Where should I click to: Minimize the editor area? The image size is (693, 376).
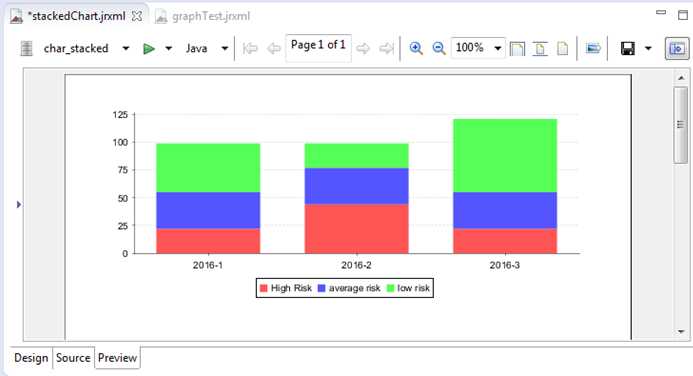pyautogui.click(x=661, y=13)
